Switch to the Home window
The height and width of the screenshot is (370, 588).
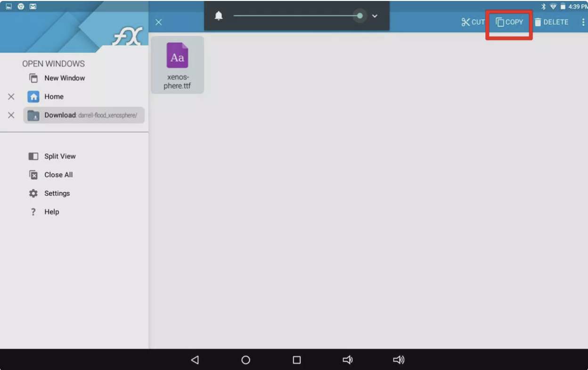(x=53, y=97)
